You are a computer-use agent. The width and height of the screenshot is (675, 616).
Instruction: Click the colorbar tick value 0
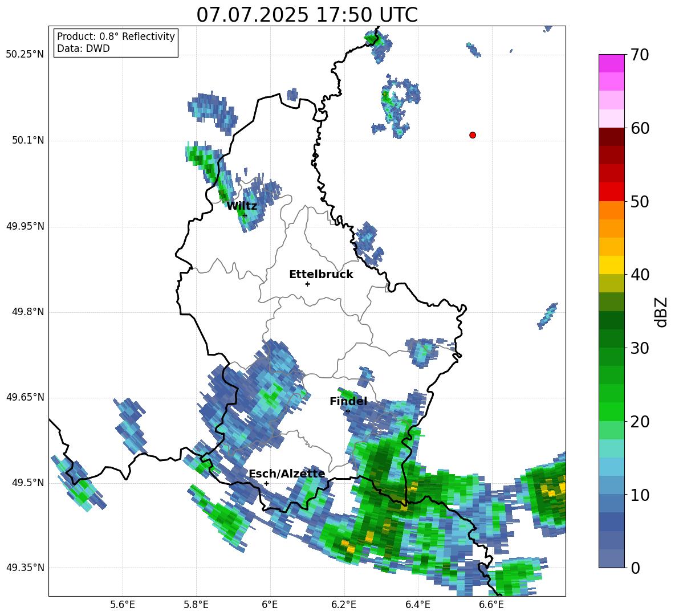pos(635,568)
